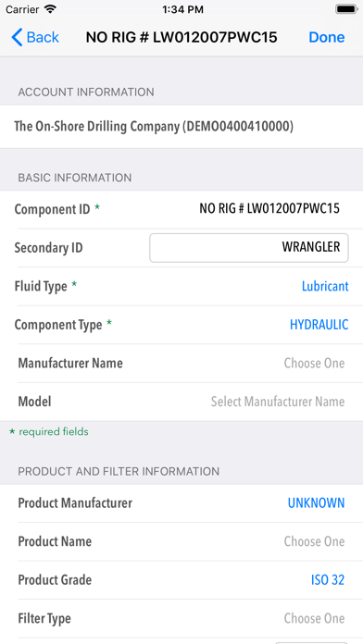Tap the battery icon in status bar

(346, 9)
